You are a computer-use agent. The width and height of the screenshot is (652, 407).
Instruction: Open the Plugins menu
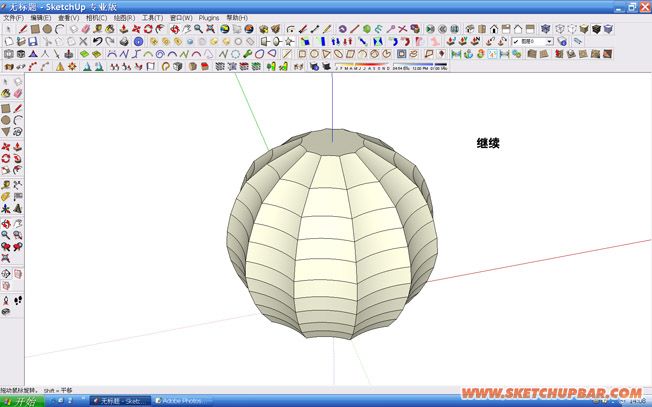coord(209,18)
